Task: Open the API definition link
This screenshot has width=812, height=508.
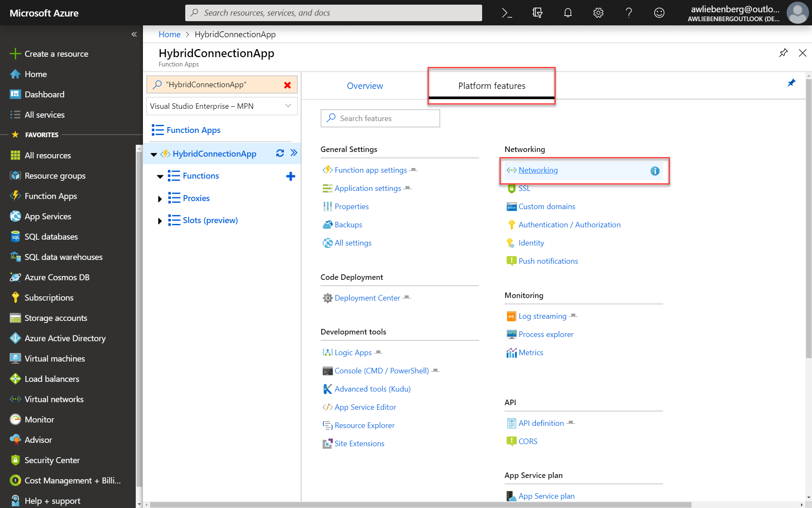Action: 541,423
